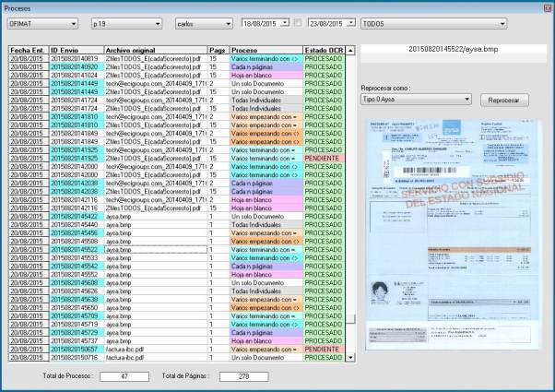Viewport: 555px width, 392px height.
Task: Open the OFIMAT dropdown filter
Action: (x=73, y=22)
